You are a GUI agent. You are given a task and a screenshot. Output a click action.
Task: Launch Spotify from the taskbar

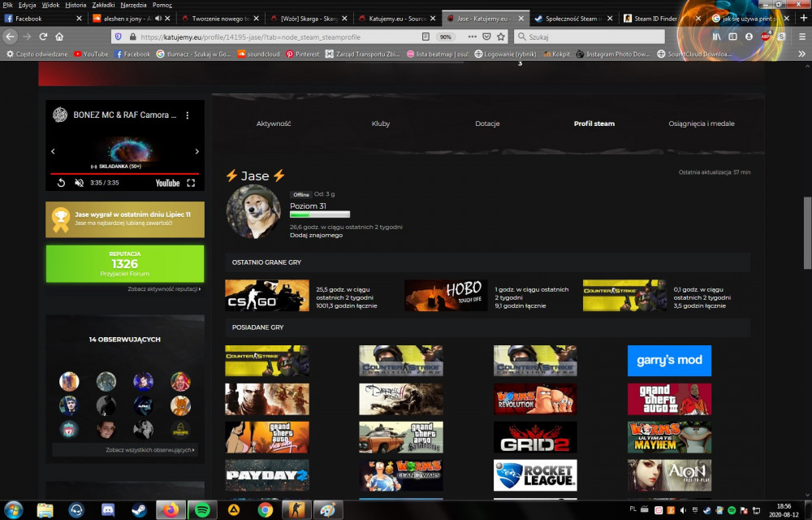coord(202,510)
